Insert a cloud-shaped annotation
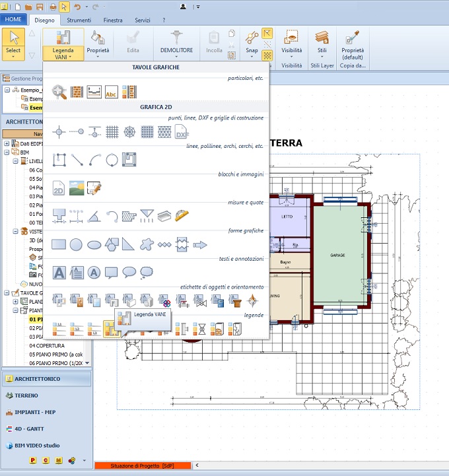This screenshot has height=476, width=449. [x=147, y=272]
